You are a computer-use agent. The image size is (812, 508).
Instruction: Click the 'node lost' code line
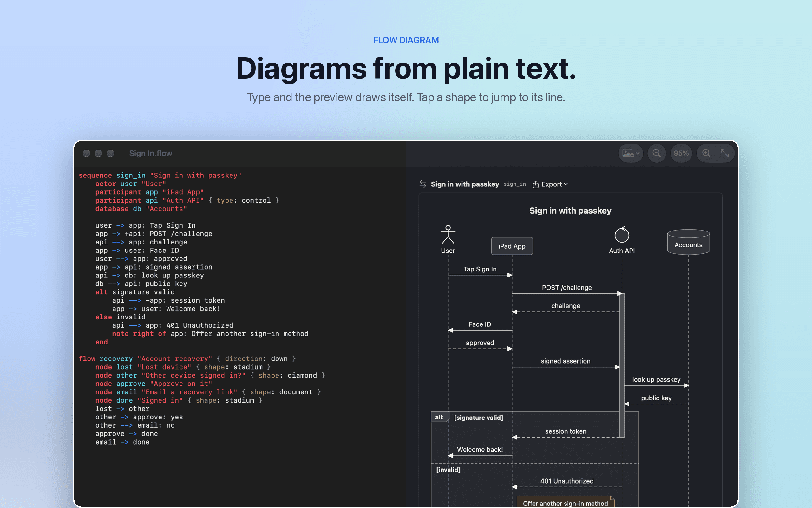pyautogui.click(x=183, y=367)
